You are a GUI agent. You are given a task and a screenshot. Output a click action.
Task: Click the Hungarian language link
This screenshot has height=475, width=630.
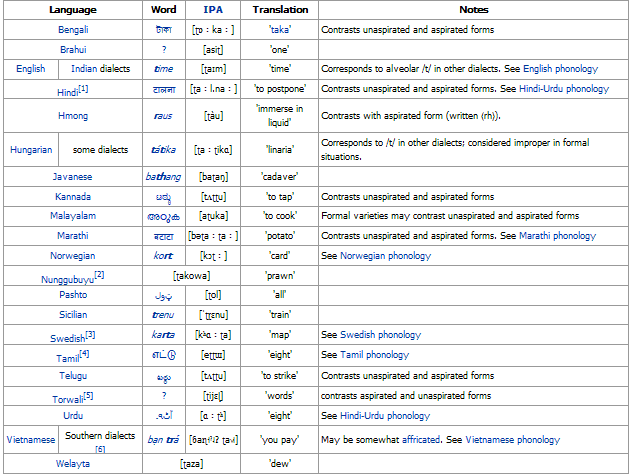coord(32,150)
